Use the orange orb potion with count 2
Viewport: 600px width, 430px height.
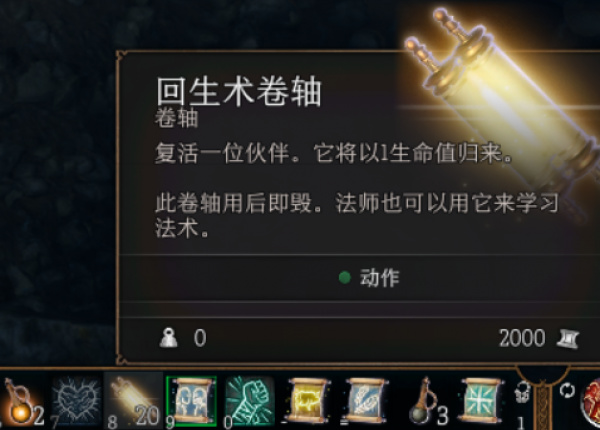22,402
